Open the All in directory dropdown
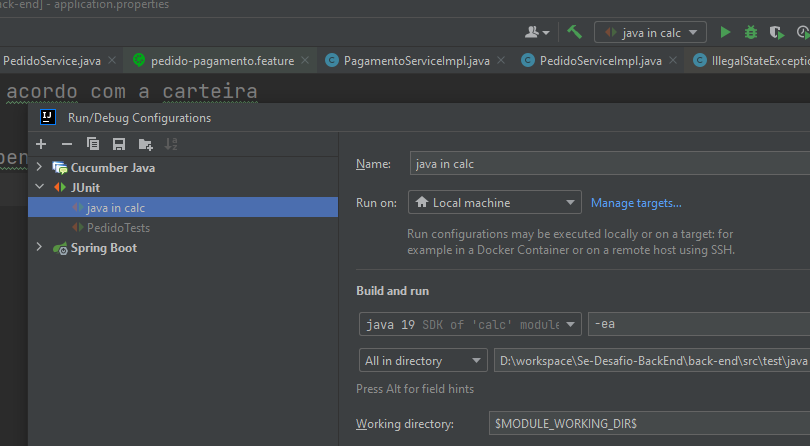This screenshot has width=810, height=446. (x=423, y=361)
